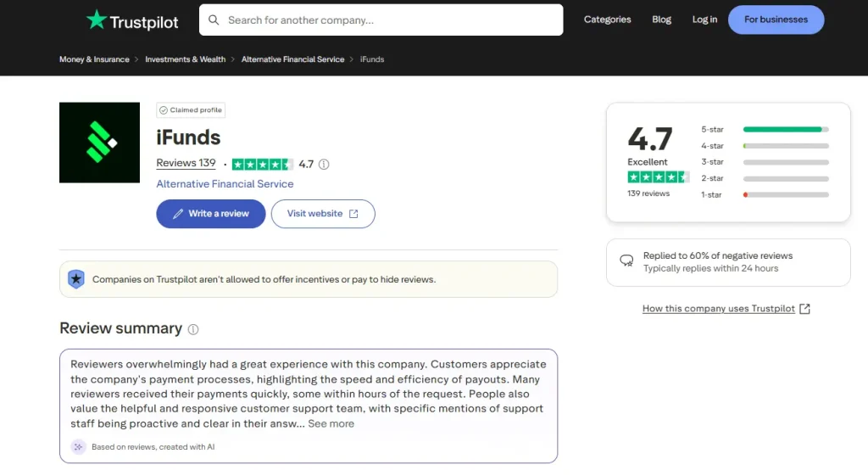Click pencil icon in Write a review
This screenshot has height=476, width=868.
point(178,214)
